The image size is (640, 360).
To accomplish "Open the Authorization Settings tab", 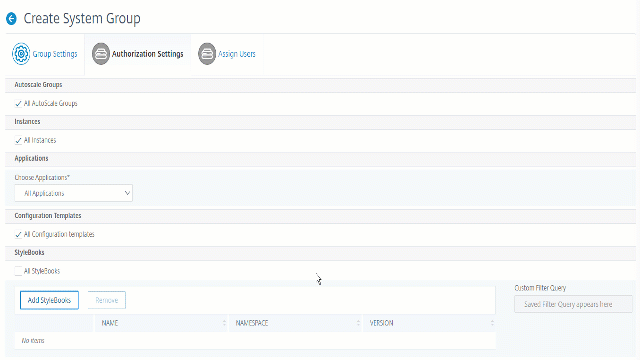I will (138, 54).
